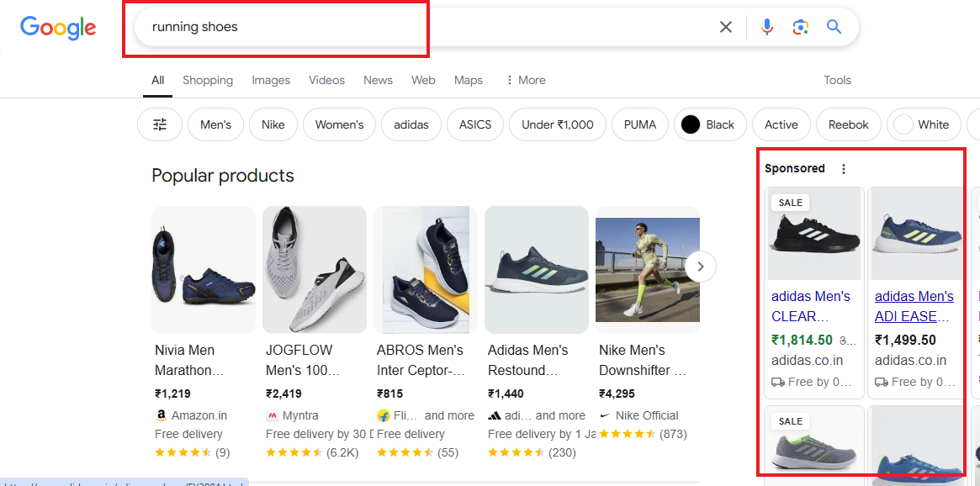Open sponsored adidas Men's ADI EASE link

[x=914, y=306]
